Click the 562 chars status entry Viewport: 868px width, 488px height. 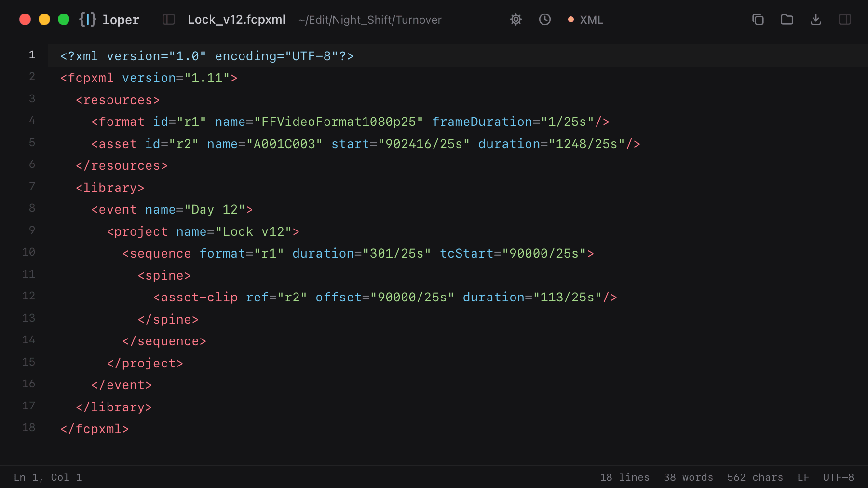point(755,477)
